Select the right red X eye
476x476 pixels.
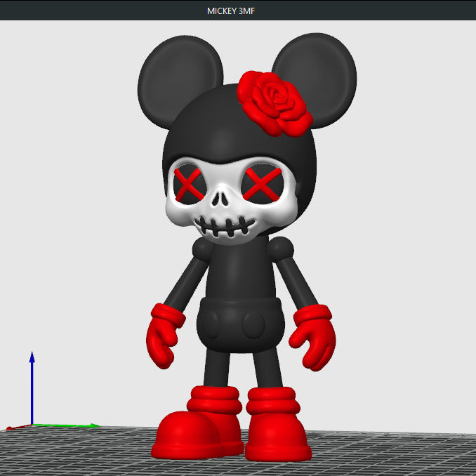[x=260, y=183]
